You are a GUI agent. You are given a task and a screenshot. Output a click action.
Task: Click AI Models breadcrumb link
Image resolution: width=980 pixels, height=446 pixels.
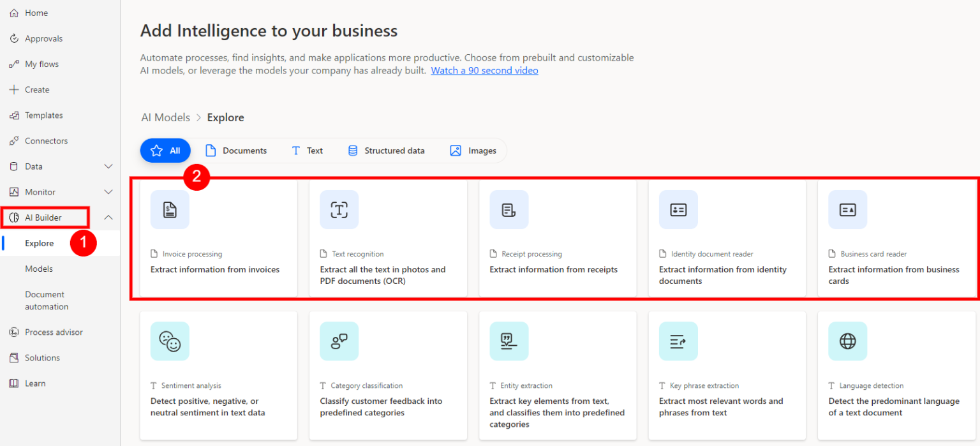pos(165,118)
